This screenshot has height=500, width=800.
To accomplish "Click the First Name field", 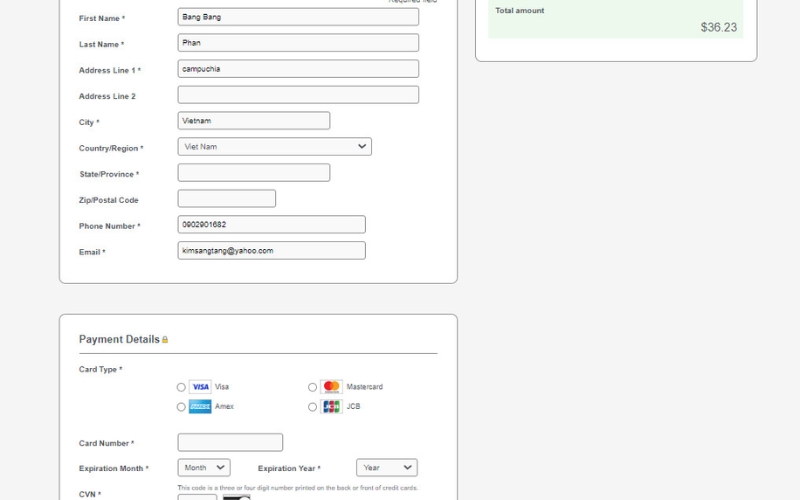I will coord(298,17).
